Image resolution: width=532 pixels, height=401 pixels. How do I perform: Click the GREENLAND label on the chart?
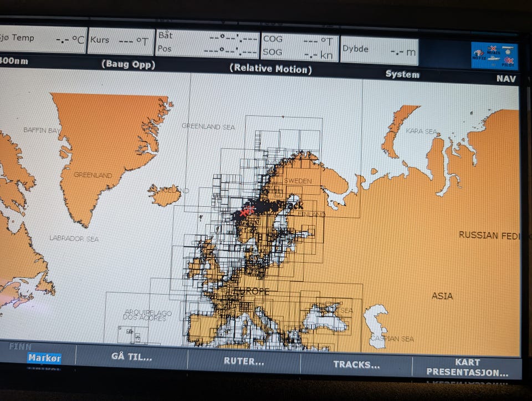93,175
